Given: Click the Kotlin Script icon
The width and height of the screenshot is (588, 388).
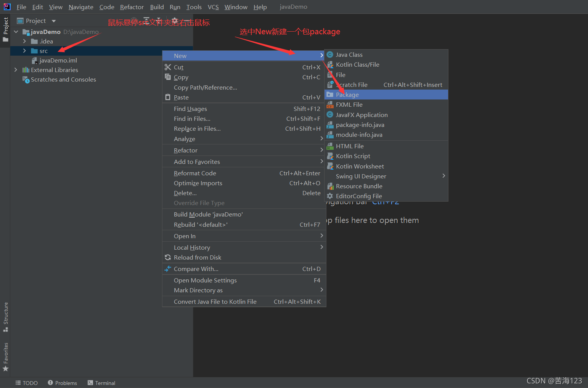Looking at the screenshot, I should click(330, 156).
